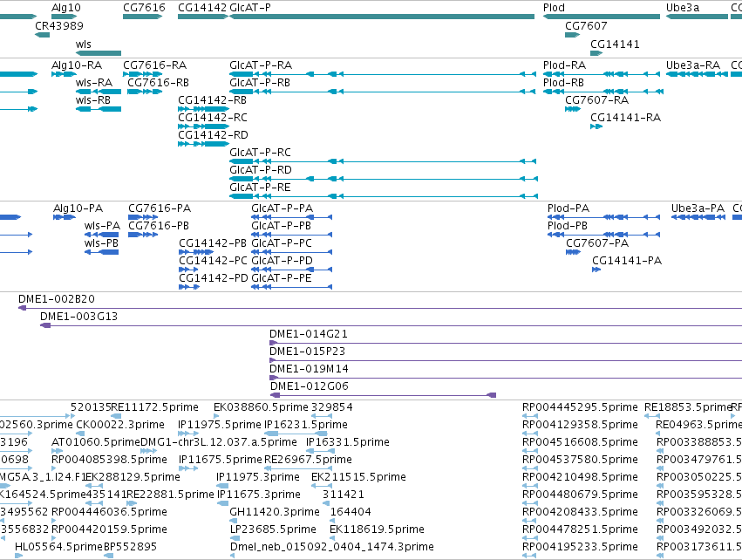Click the CG14142-RC transcript label

tap(213, 118)
